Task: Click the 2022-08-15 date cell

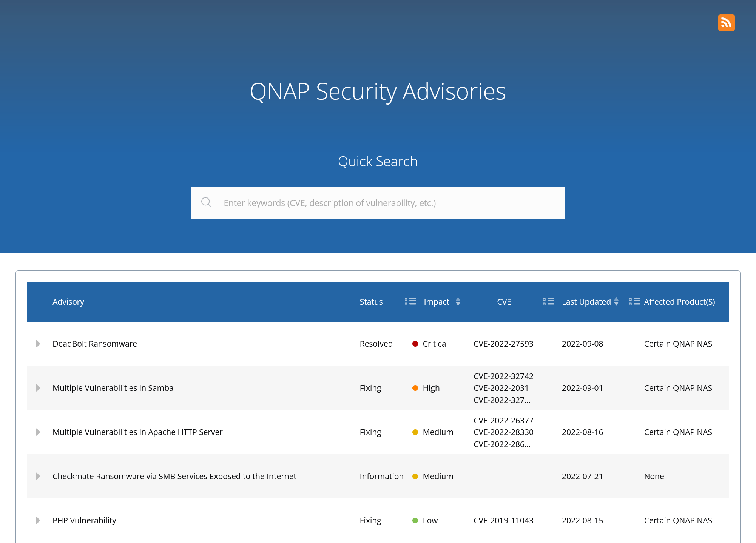Action: tap(582, 520)
